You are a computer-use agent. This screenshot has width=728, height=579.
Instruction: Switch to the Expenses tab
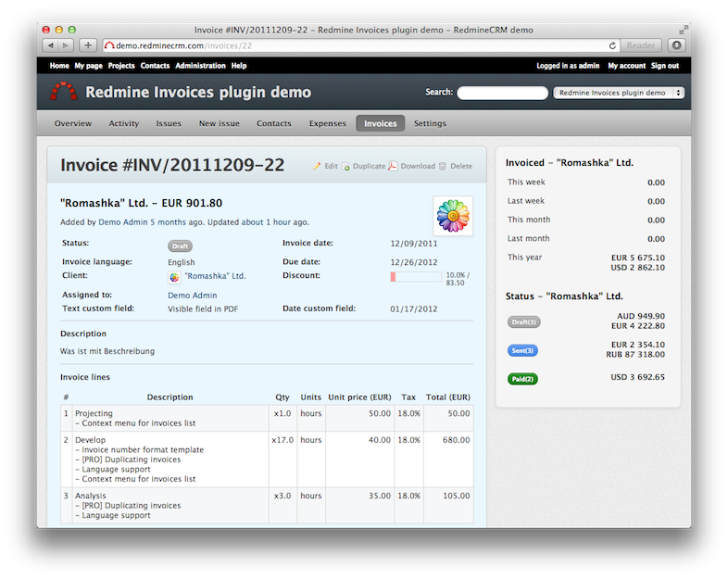[326, 123]
